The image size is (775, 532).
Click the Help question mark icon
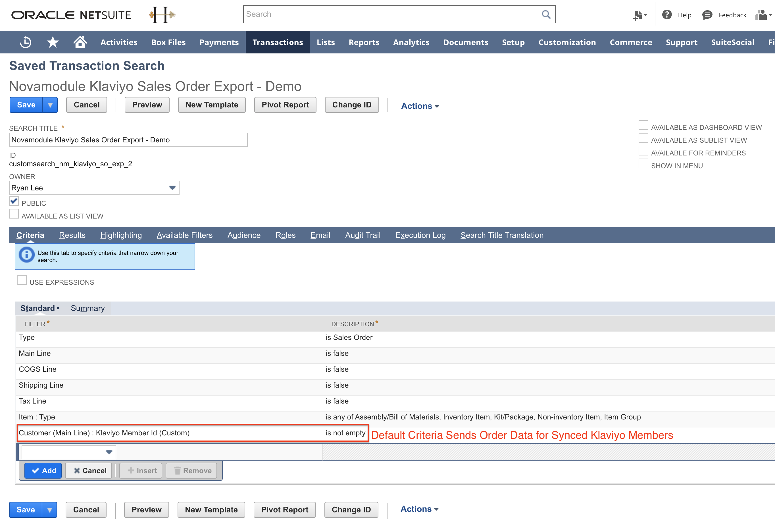pos(667,15)
